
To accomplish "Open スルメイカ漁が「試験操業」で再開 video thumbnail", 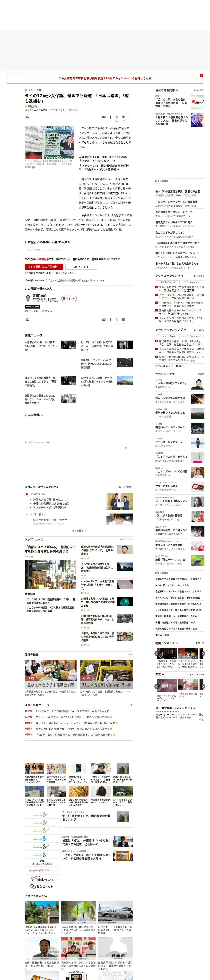I will (x=106, y=675).
